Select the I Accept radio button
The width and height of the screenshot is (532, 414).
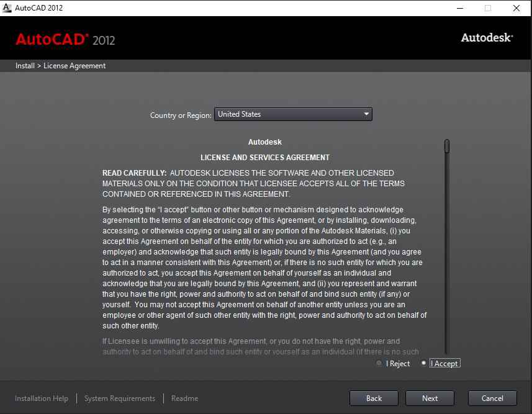tap(424, 364)
